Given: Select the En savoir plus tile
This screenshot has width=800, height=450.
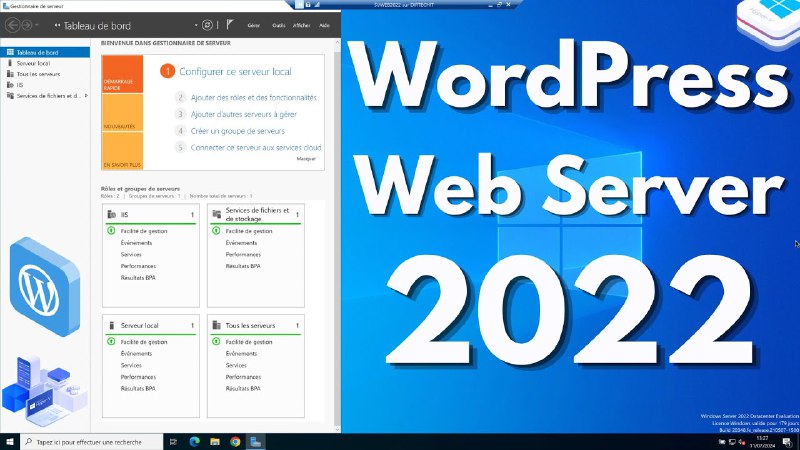Looking at the screenshot, I should (x=122, y=151).
